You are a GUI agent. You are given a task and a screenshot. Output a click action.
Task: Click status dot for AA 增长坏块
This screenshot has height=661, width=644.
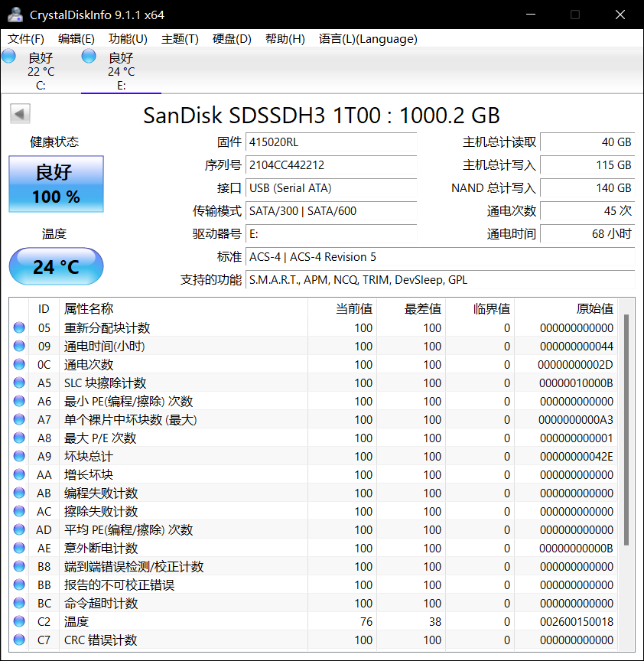tap(19, 474)
